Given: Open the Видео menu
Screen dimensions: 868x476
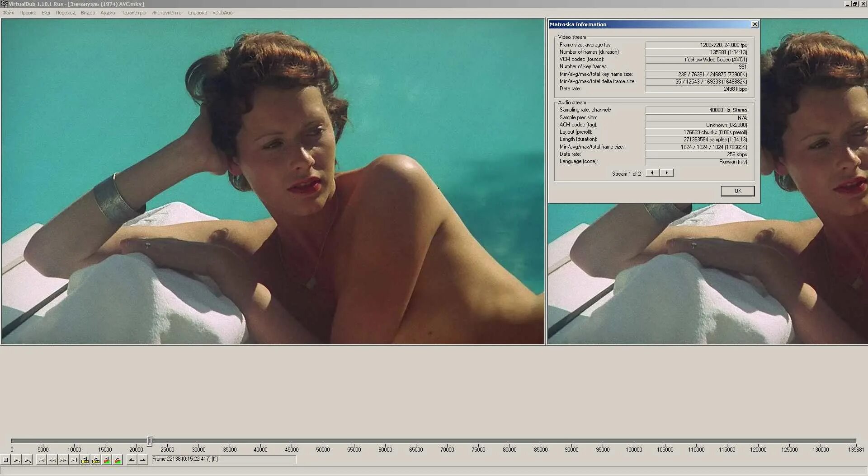Looking at the screenshot, I should click(88, 13).
